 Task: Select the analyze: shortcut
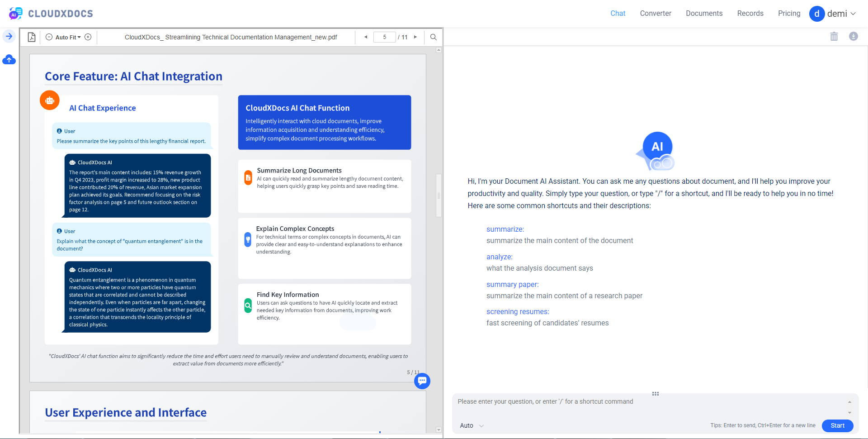[x=500, y=257]
